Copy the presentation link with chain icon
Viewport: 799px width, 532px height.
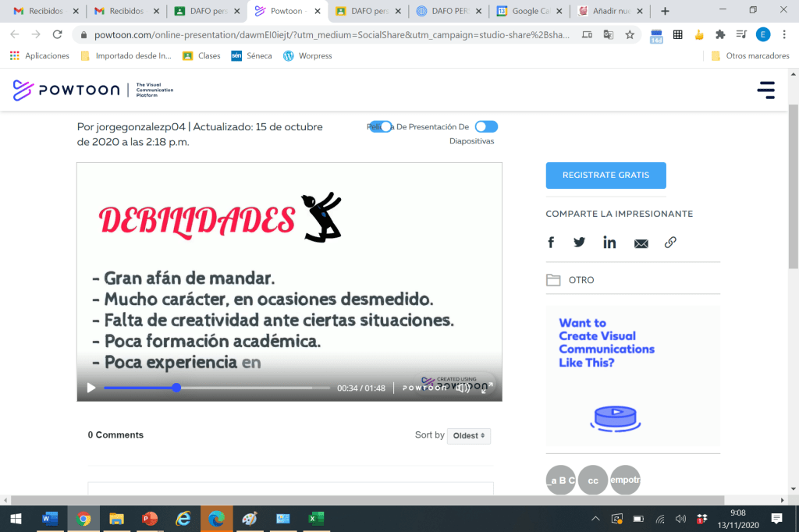pyautogui.click(x=670, y=243)
